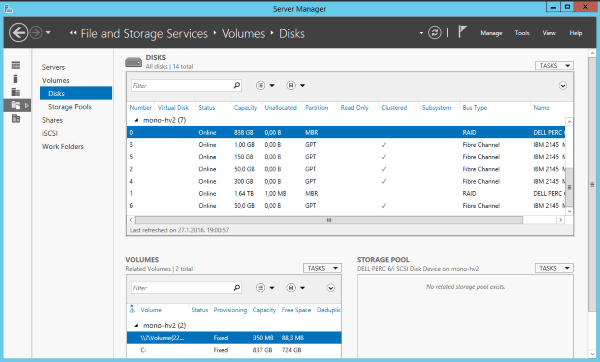Viewport: 600px width, 362px height.
Task: Click the Server Manager title bar icon
Action: pos(8,8)
